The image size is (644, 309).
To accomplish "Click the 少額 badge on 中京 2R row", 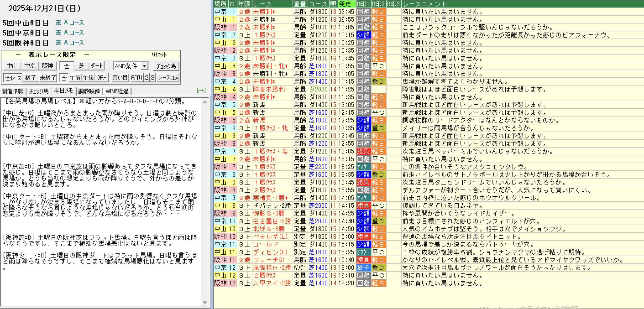I will coord(363,35).
